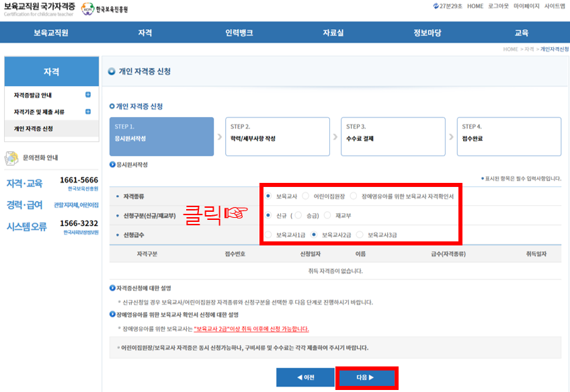Click the arrow icon next to 응시원서작성

pos(112,164)
